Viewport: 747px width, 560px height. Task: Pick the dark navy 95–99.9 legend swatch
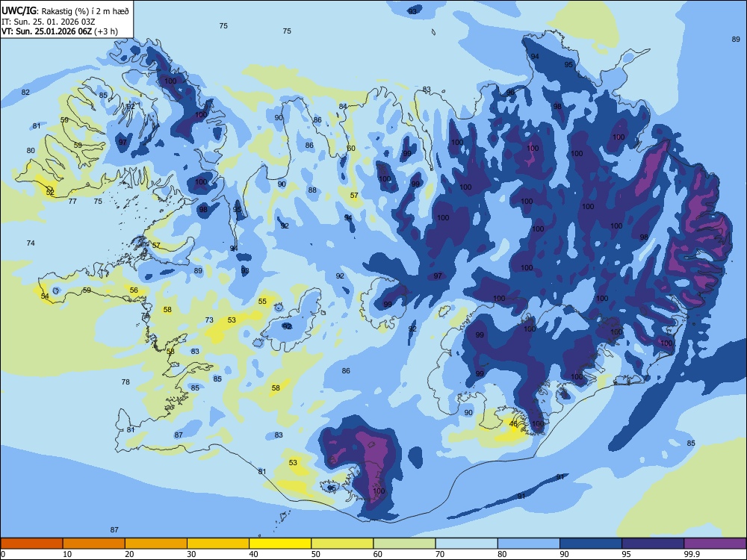653,544
